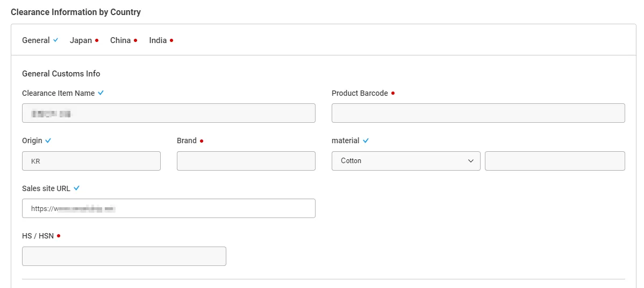Click red required dot beside Brand label
The image size is (644, 288).
(202, 141)
